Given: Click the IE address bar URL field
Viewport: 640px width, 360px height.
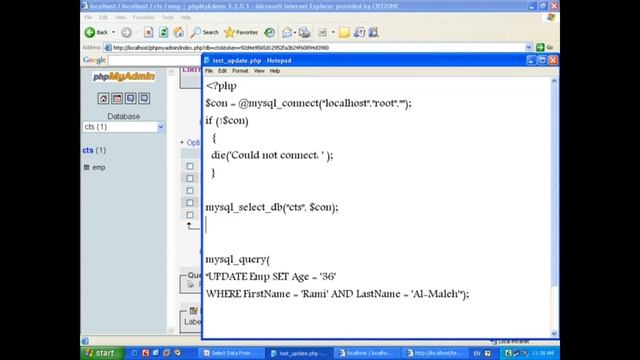Looking at the screenshot, I should (314, 48).
